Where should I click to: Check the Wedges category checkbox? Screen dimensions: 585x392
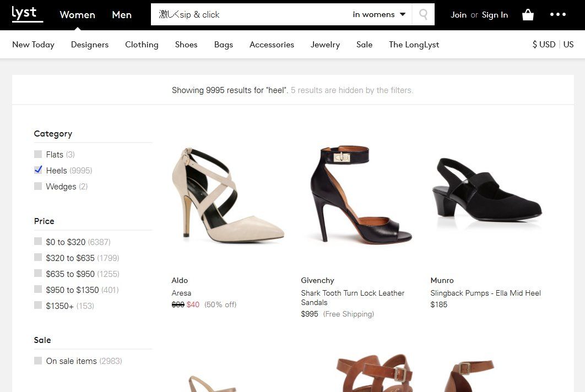tap(37, 186)
